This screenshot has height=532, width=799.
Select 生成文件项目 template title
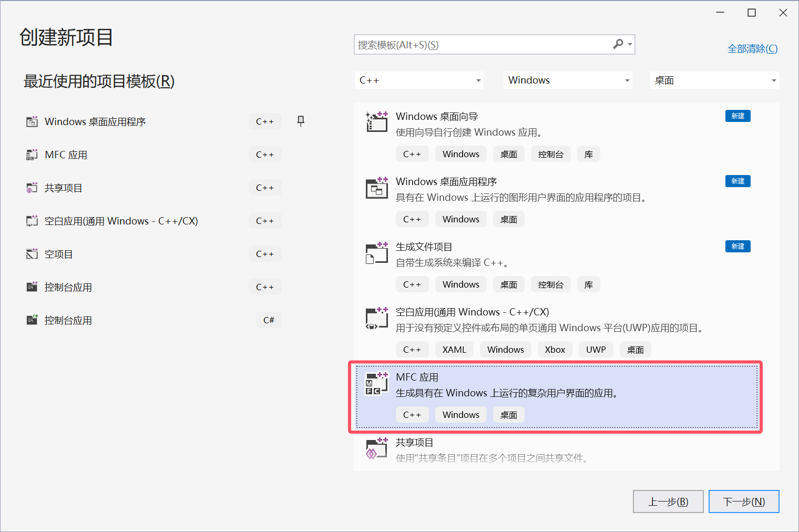pyautogui.click(x=424, y=247)
